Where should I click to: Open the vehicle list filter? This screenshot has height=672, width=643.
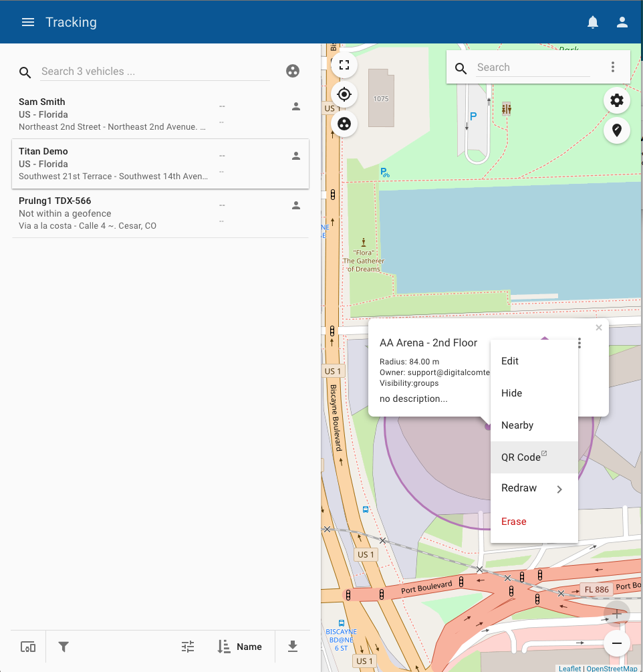(x=63, y=647)
